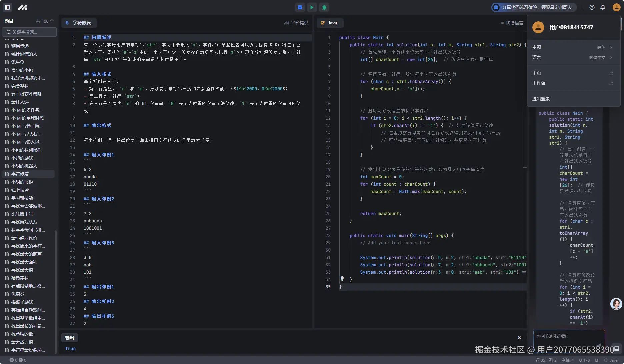Image resolution: width=624 pixels, height=364 pixels.
Task: Click the AI assistant avatar icon
Action: coord(616,304)
